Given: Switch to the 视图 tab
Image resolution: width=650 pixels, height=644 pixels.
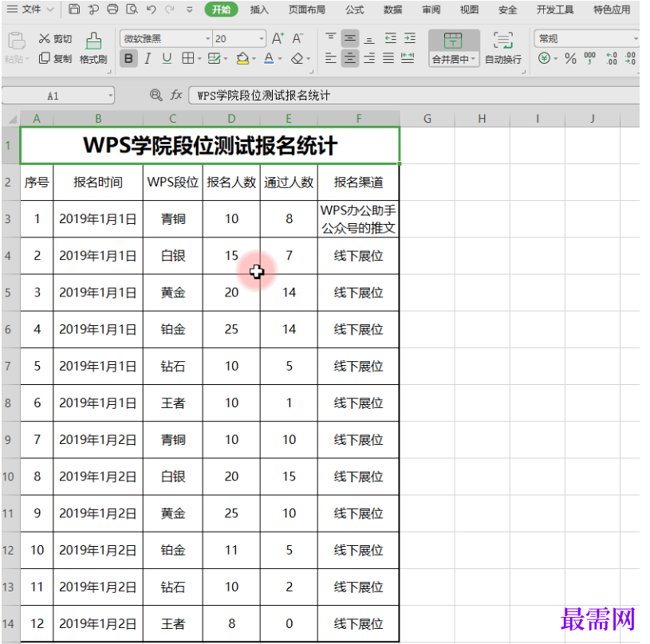Looking at the screenshot, I should pyautogui.click(x=469, y=10).
